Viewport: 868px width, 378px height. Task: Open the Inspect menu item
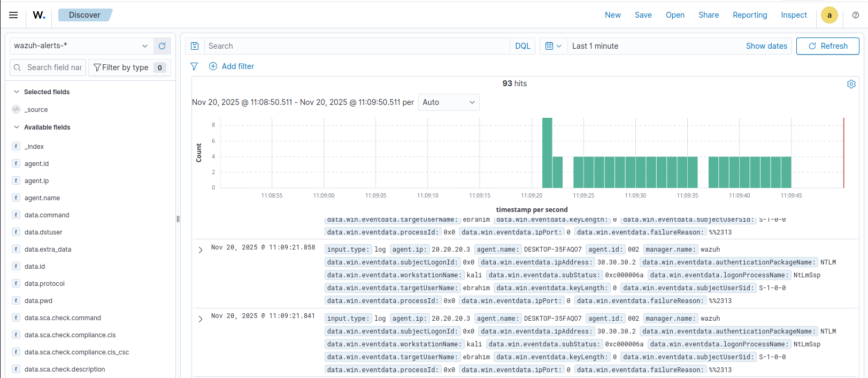click(793, 15)
